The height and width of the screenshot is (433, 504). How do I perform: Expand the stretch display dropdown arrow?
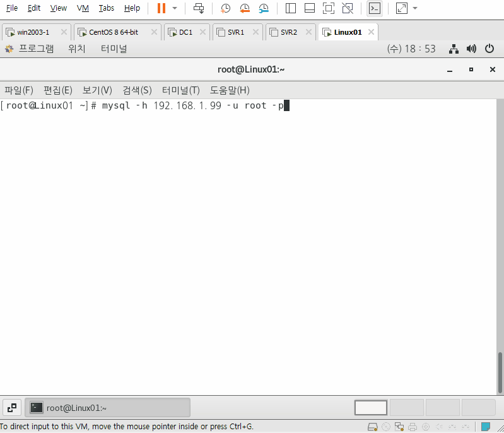[x=415, y=8]
